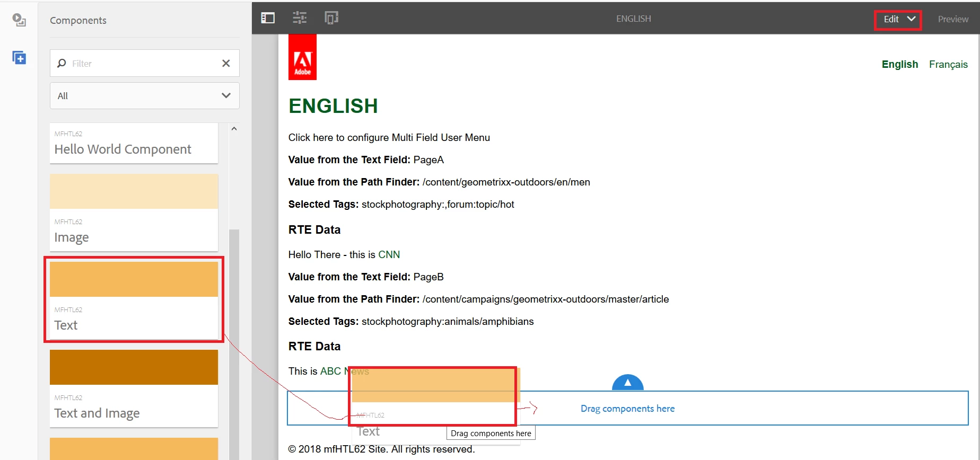Image resolution: width=980 pixels, height=460 pixels.
Task: Click the ENGLISH title in top bar
Action: (x=633, y=19)
